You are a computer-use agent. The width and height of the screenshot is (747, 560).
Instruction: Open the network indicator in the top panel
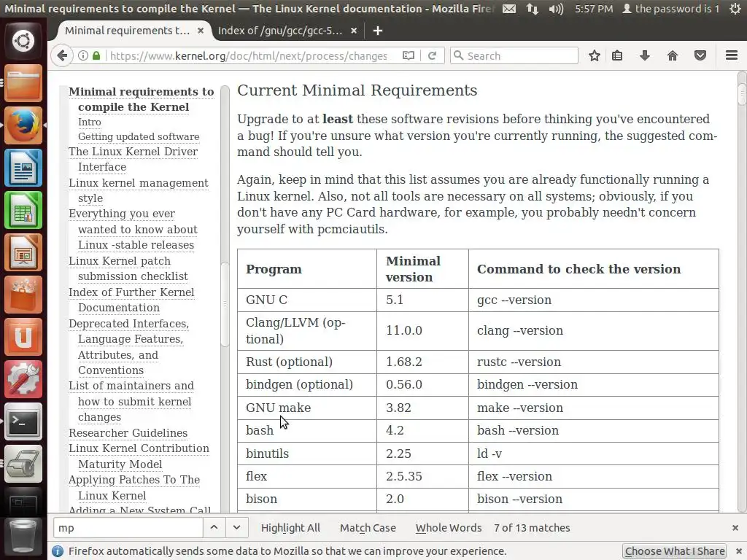click(x=532, y=9)
